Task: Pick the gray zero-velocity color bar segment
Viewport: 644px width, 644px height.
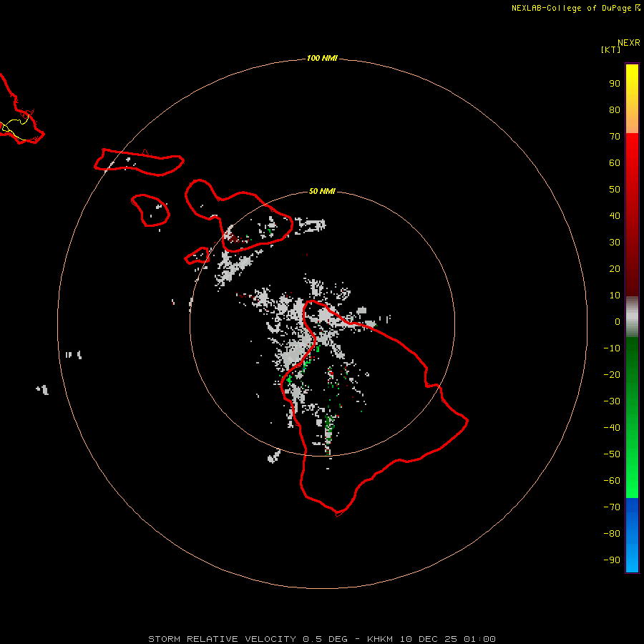Action: [x=632, y=317]
